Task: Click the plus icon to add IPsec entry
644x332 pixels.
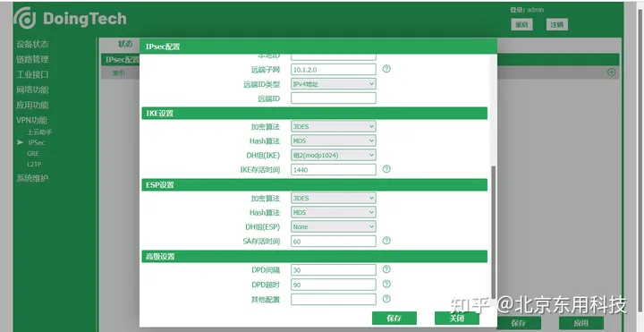Action: (611, 72)
